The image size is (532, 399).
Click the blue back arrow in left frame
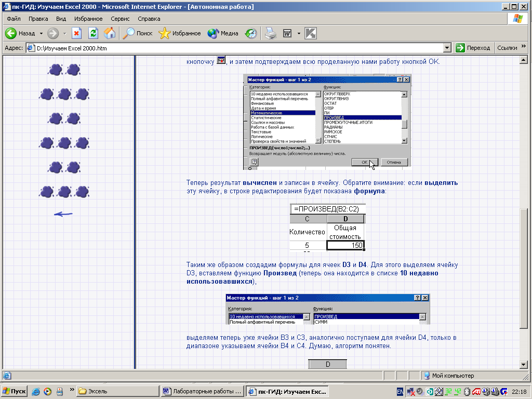[63, 214]
